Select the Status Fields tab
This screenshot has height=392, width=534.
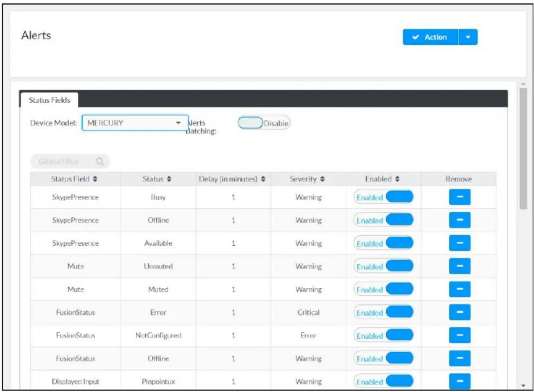[x=49, y=100]
